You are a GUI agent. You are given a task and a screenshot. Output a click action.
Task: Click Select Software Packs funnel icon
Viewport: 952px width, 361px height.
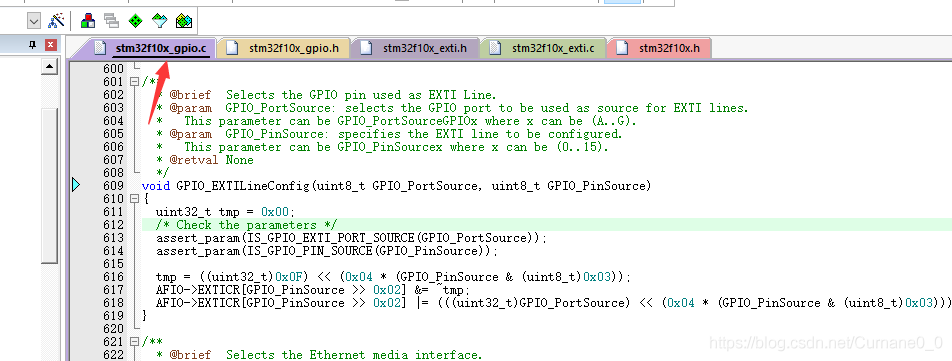coord(159,21)
